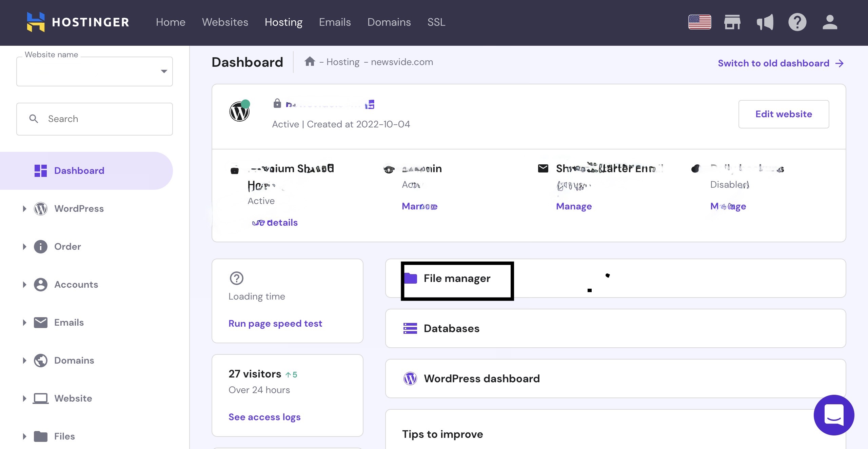Expand the Domains sidebar section
The image size is (868, 449).
pyautogui.click(x=24, y=361)
